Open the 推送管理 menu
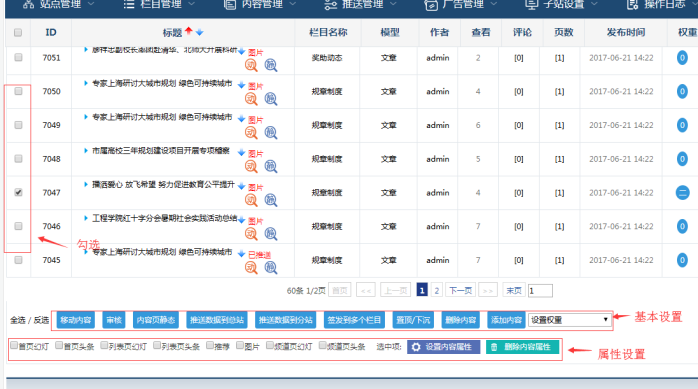Viewport: 698px width, 389px height. (x=361, y=5)
